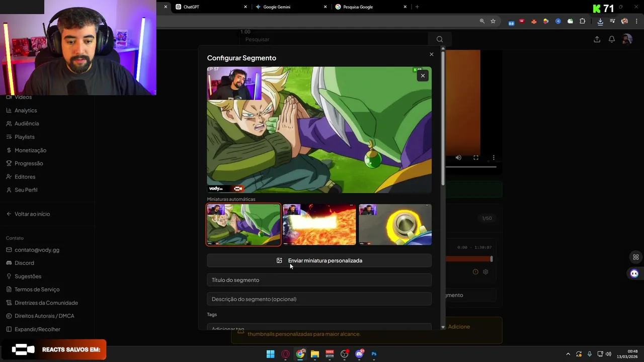
Task: Click the Analytics chart icon
Action: click(x=9, y=110)
